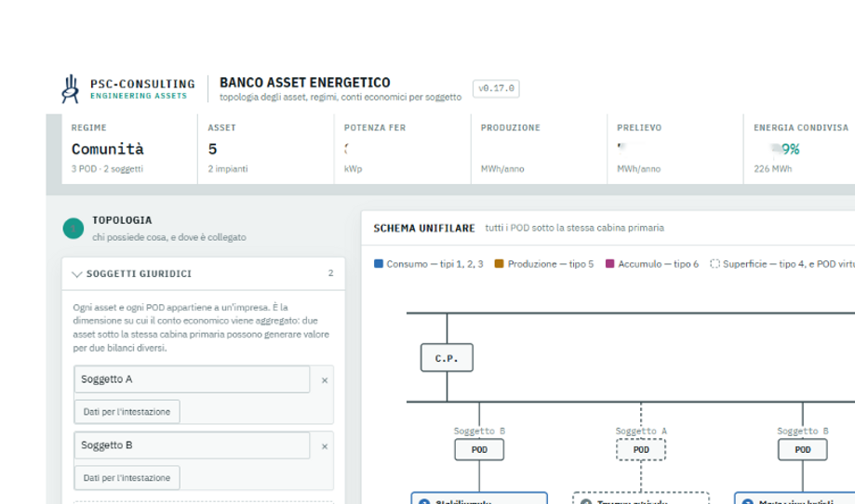Open Dati per l'intestazione under Soggetto B
Screen dimensions: 855x504
127,477
